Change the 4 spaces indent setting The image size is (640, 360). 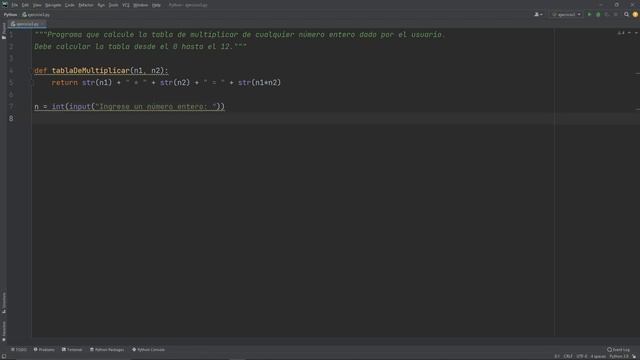click(x=598, y=357)
